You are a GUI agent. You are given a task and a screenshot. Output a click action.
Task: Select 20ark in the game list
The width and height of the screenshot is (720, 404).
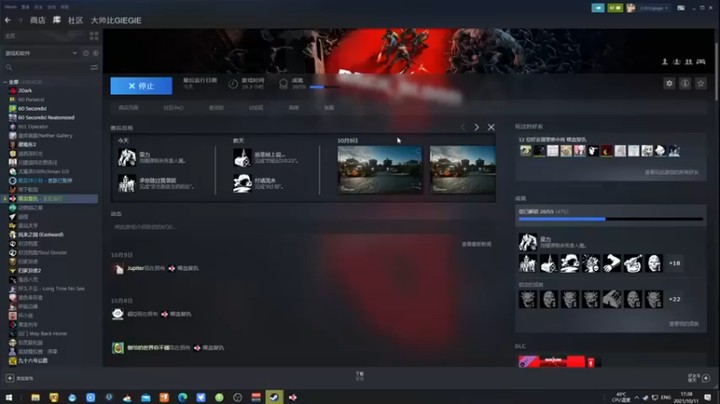25,91
